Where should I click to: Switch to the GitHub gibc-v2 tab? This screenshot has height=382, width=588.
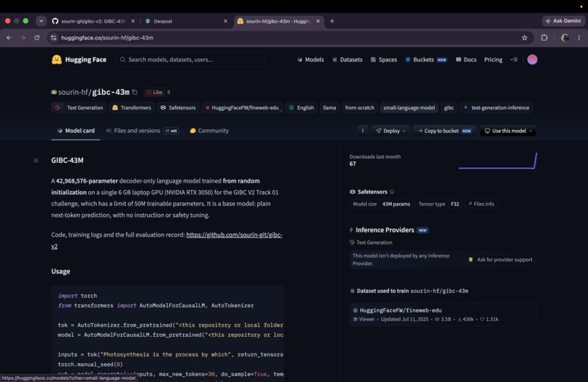pyautogui.click(x=94, y=21)
